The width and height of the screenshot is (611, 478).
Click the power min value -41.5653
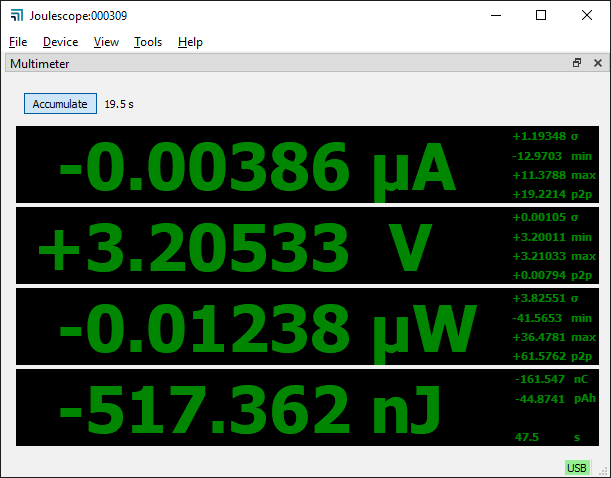[537, 318]
